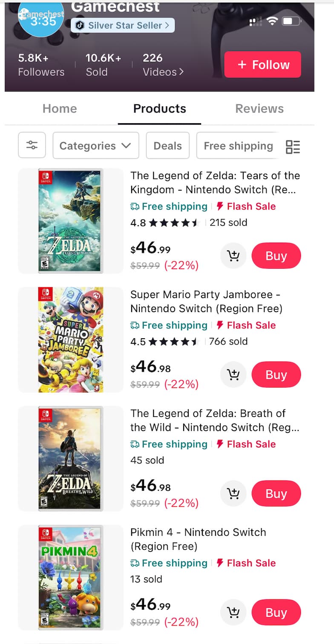Open the Breath of the Wild cover thumbnail
This screenshot has height=644, width=334.
point(71,458)
